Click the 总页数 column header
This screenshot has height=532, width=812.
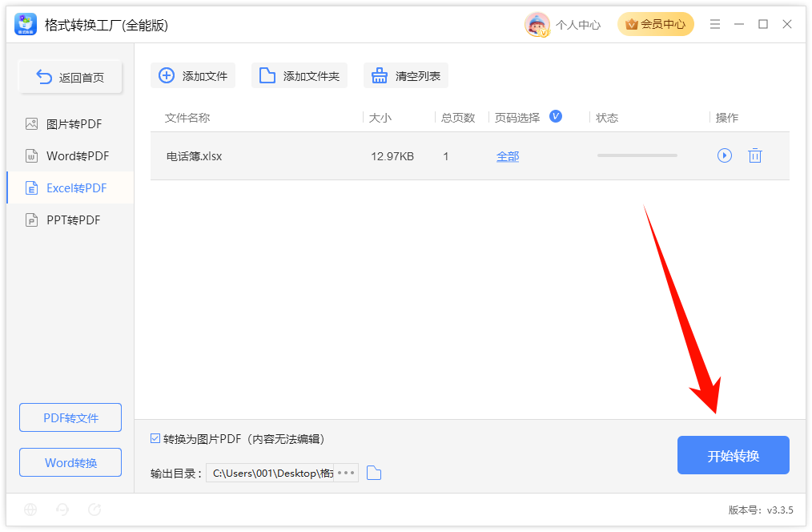pyautogui.click(x=458, y=118)
